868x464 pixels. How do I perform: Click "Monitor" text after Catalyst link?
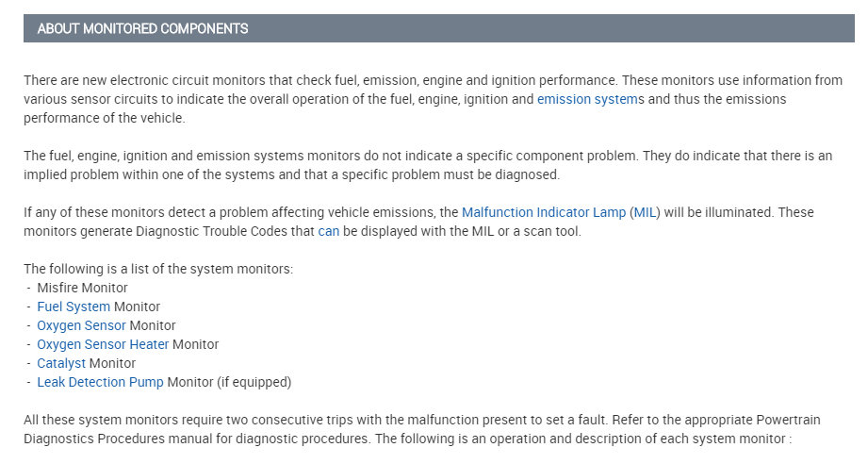tap(112, 363)
